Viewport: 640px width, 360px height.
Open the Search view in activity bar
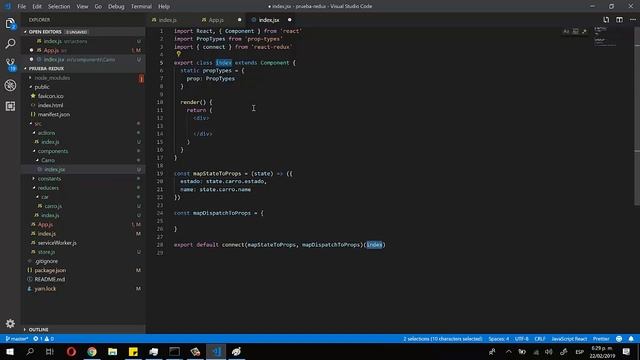[10, 44]
